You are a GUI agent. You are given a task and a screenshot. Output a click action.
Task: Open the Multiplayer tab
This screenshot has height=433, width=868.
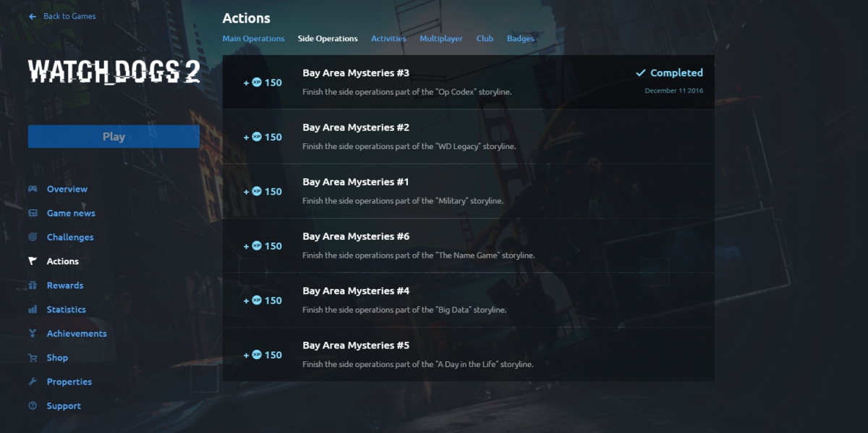click(441, 38)
